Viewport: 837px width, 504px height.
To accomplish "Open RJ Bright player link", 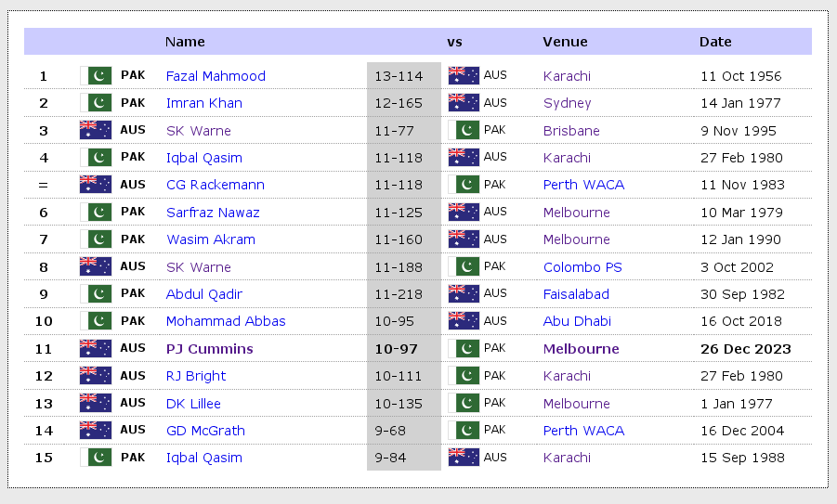I will tap(196, 376).
